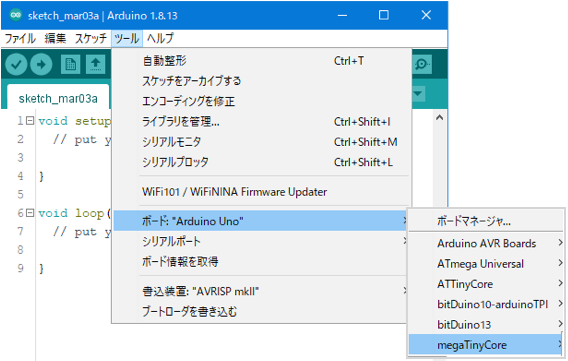Click the 'void setup' code line
This screenshot has width=568, height=361.
click(x=75, y=121)
